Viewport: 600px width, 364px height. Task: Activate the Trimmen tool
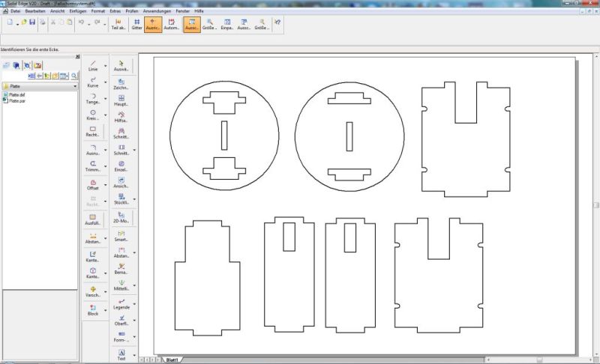coord(93,166)
